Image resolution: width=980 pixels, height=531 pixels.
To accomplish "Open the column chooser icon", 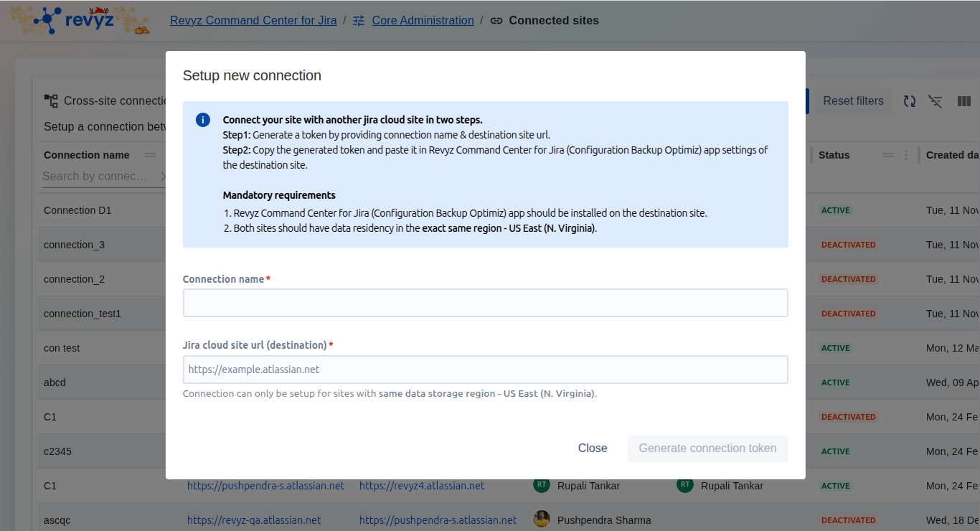I will [x=963, y=101].
